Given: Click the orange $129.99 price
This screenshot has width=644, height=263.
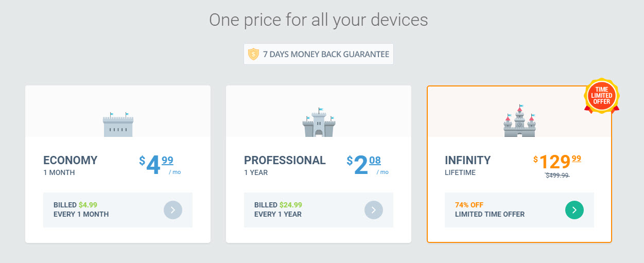Looking at the screenshot, I should tap(557, 162).
